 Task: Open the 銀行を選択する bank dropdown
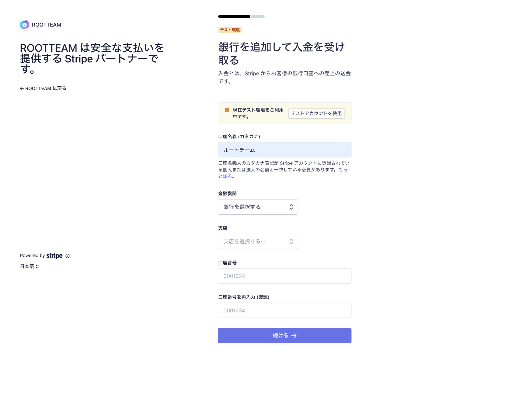[258, 207]
